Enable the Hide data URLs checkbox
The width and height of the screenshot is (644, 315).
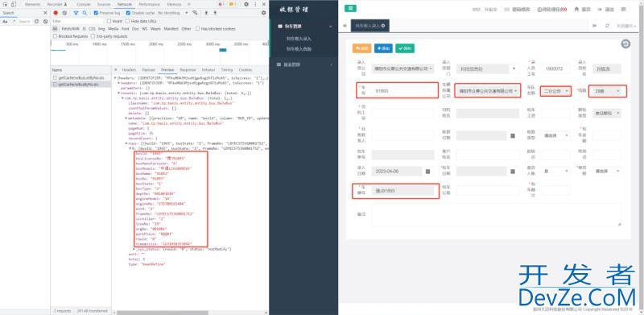pyautogui.click(x=128, y=21)
